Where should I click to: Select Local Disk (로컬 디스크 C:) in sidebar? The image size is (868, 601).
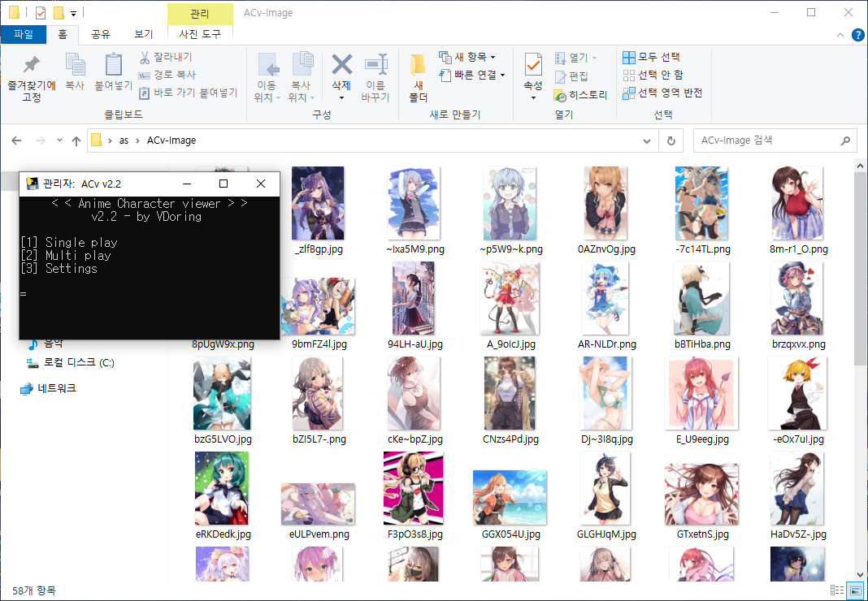[x=71, y=363]
